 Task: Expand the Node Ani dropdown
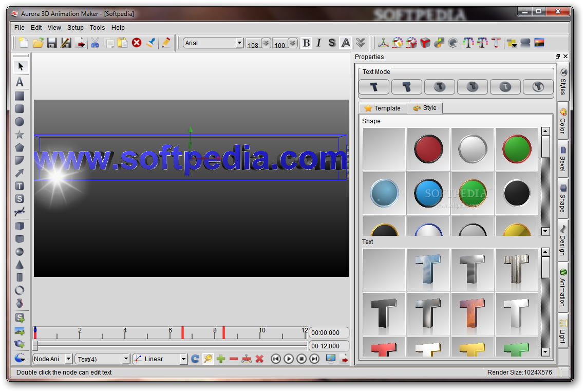68,359
